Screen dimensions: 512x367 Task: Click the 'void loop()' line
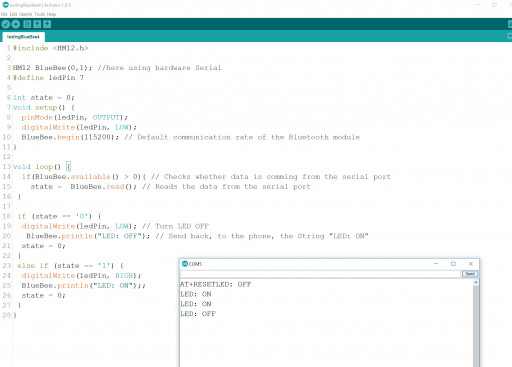click(x=42, y=167)
